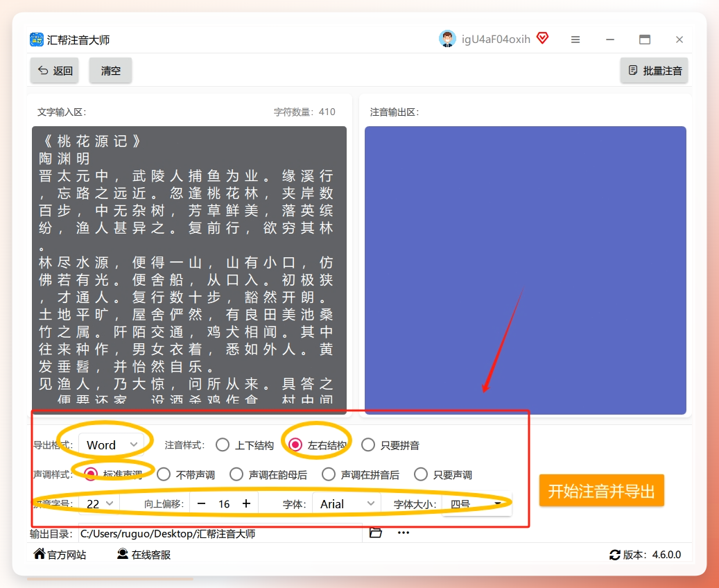
Task: Click the 清空 clear button
Action: point(110,71)
